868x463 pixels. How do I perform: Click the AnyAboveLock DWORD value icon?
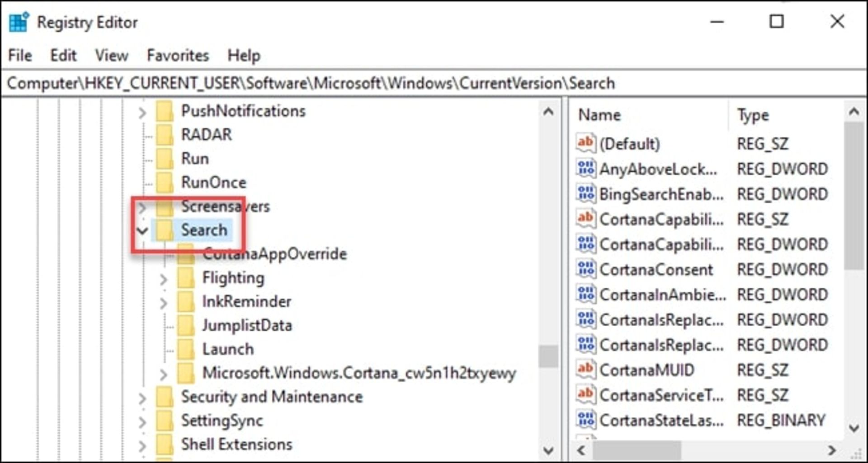pos(586,168)
